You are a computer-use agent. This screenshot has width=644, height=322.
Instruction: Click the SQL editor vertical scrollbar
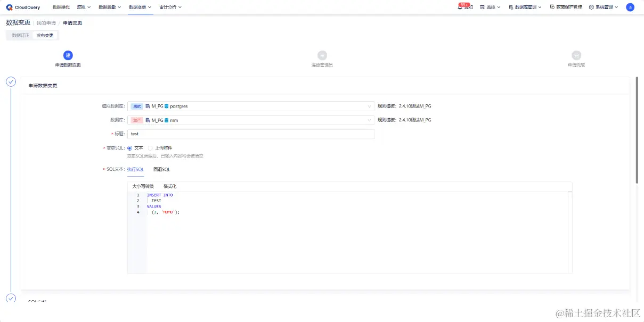point(570,232)
